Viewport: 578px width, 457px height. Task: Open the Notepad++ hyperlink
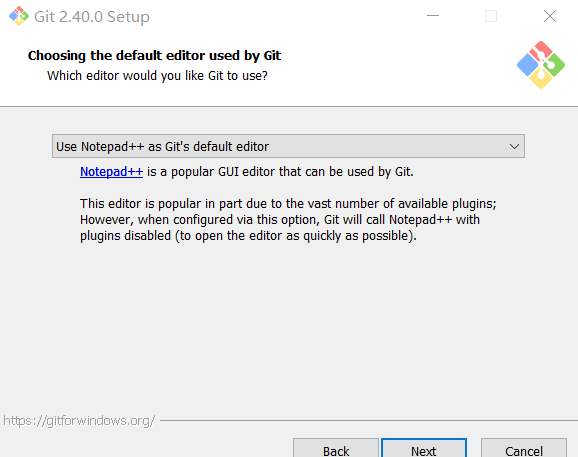point(111,172)
